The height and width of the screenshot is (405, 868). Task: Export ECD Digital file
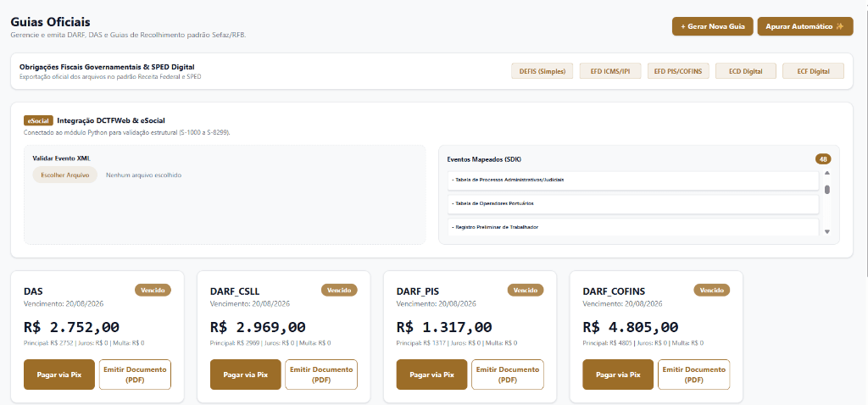746,71
